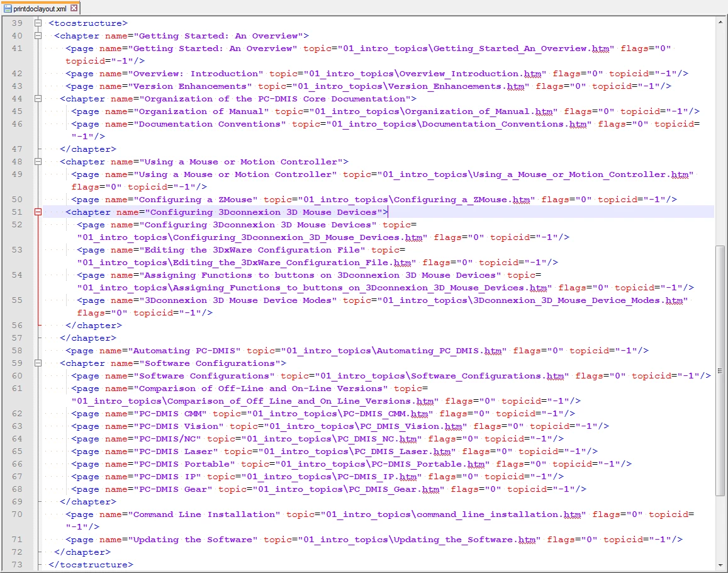Click line number 39 in the margin
728x573 pixels.
(x=17, y=23)
